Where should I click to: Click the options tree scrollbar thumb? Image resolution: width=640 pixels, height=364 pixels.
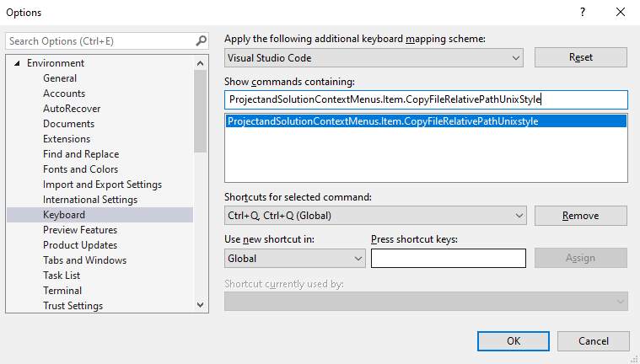coord(200,111)
